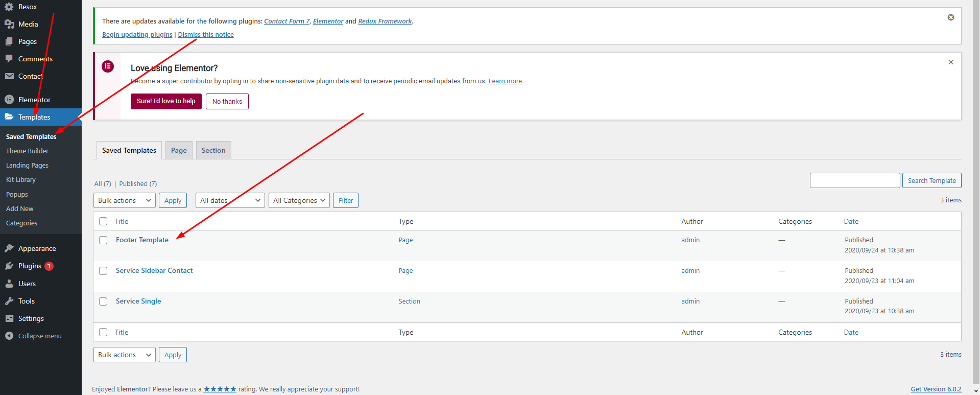Click Sure! I'd love to help button

tap(166, 101)
